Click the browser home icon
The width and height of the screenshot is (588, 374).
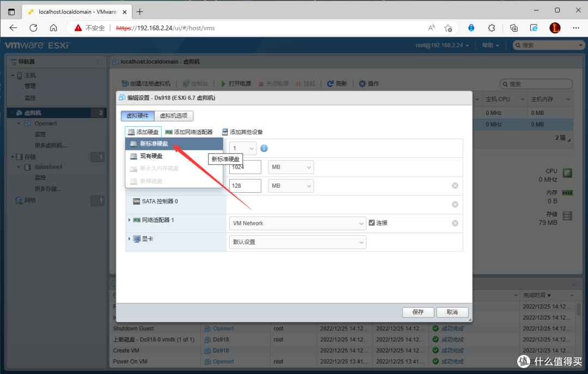coord(53,28)
